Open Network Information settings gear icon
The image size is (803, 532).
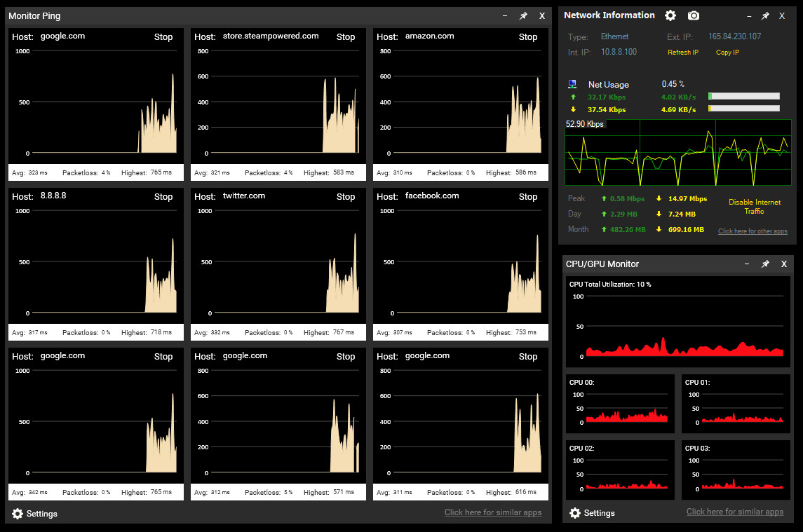click(x=670, y=15)
